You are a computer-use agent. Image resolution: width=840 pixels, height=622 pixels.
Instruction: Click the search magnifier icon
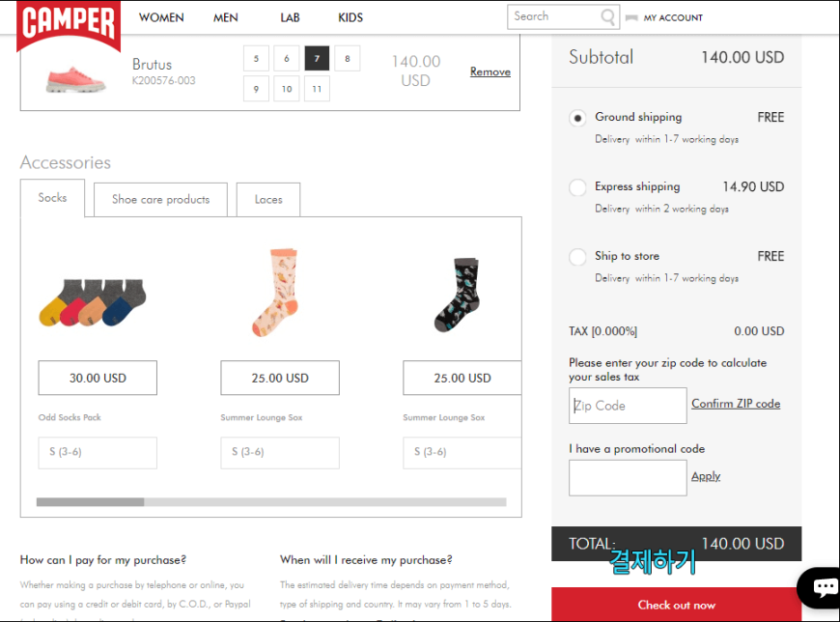(607, 17)
